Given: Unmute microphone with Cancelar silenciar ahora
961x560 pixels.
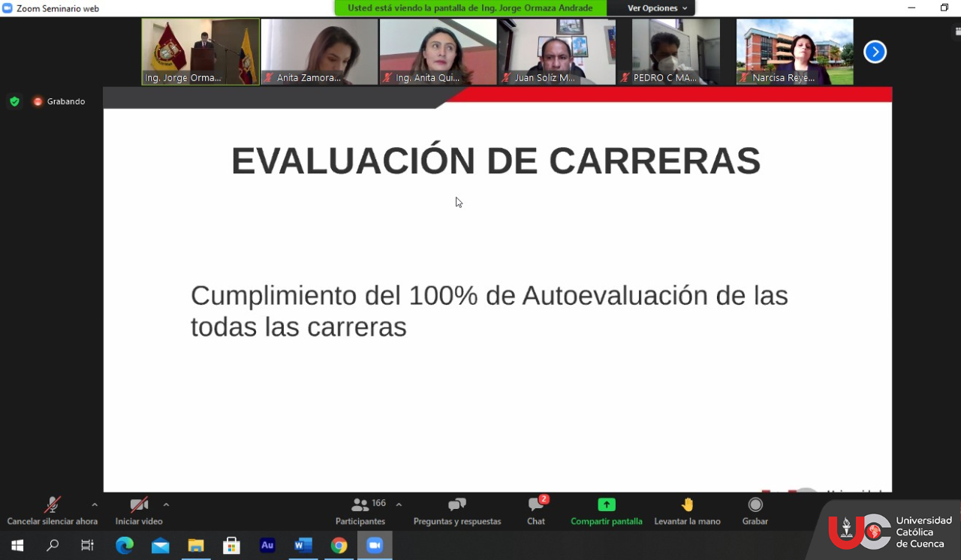Looking at the screenshot, I should pos(53,511).
